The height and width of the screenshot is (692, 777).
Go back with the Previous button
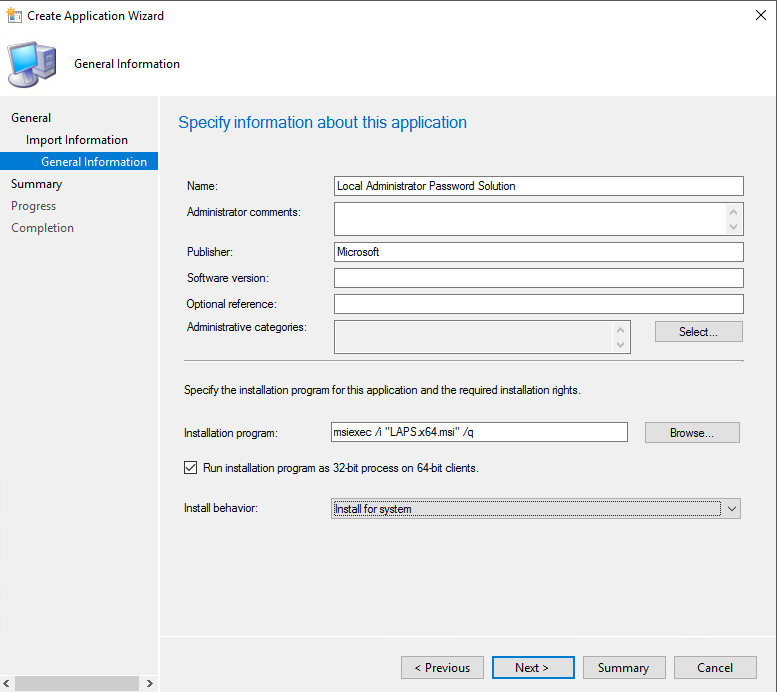tap(442, 668)
